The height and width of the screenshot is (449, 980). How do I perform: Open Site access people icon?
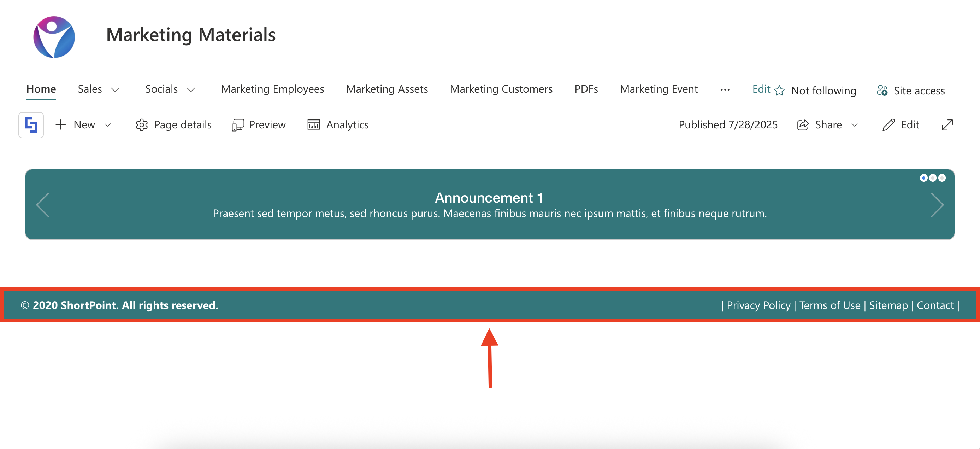(882, 91)
